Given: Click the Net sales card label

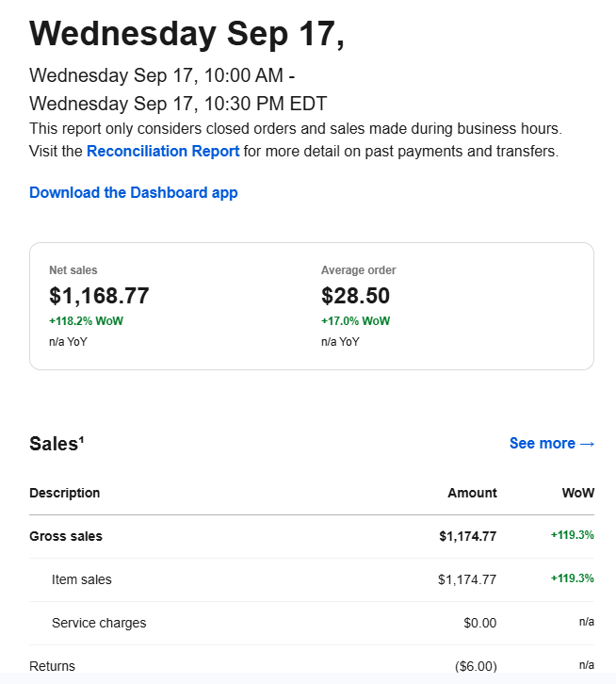Looking at the screenshot, I should (73, 270).
